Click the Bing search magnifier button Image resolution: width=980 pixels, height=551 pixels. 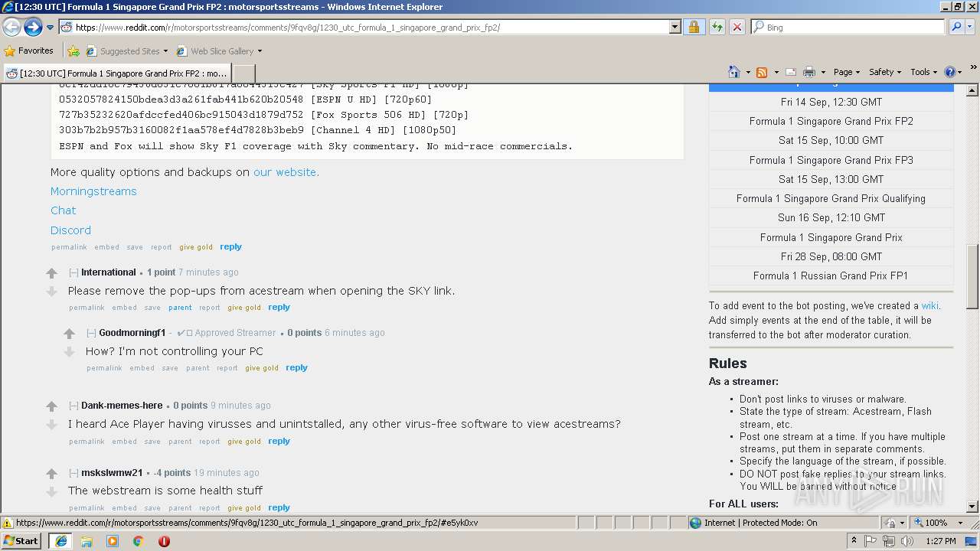click(956, 27)
